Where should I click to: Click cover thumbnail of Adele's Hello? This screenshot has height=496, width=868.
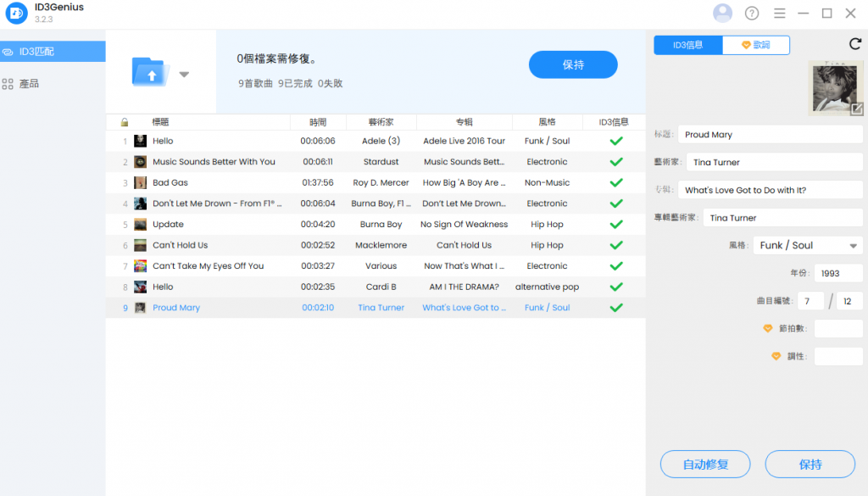point(141,141)
